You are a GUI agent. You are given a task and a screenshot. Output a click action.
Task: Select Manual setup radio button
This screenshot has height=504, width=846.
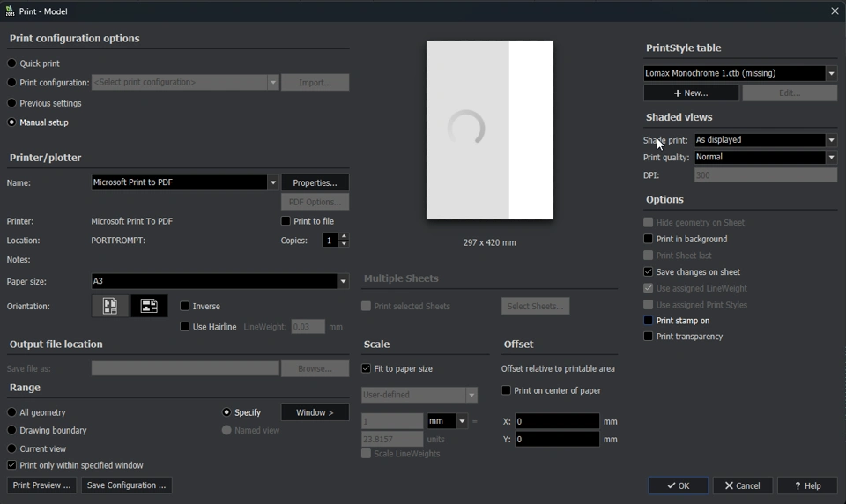tap(11, 122)
